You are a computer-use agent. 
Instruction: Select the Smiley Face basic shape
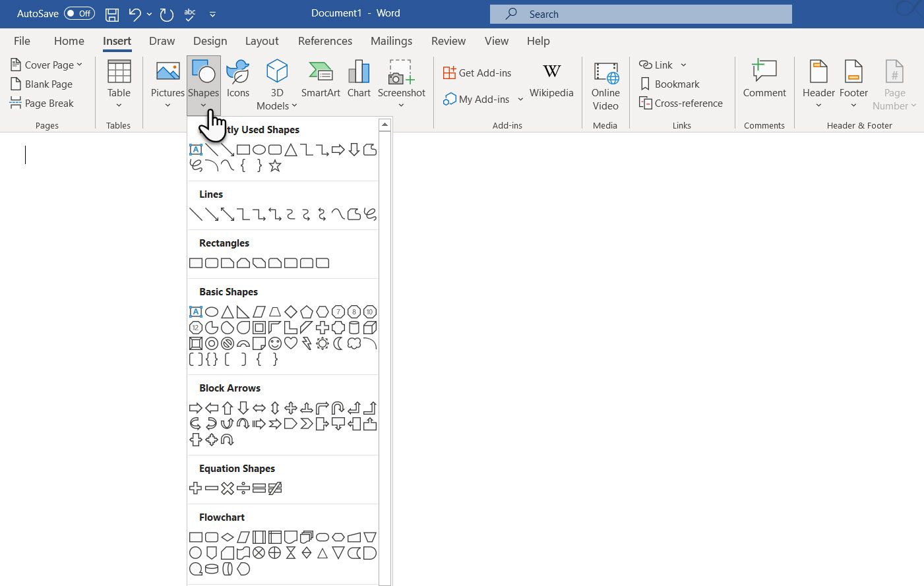pos(276,343)
